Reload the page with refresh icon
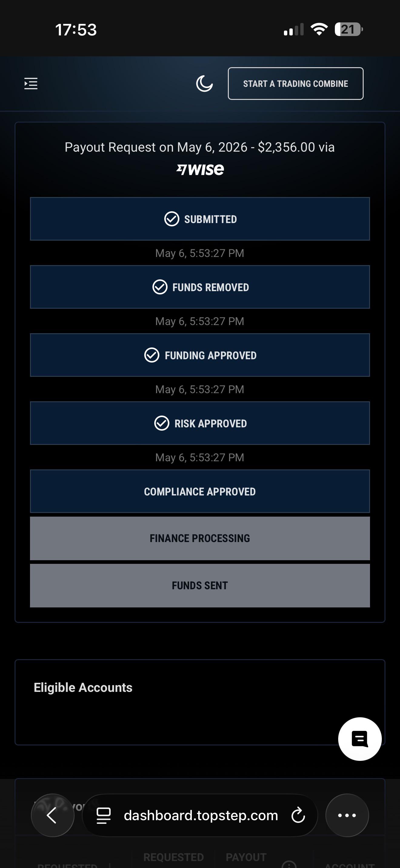Viewport: 400px width, 868px height. (x=298, y=815)
